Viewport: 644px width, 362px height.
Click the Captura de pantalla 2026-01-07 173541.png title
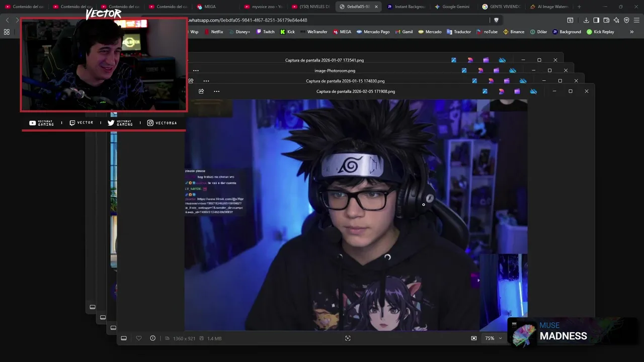pos(325,60)
